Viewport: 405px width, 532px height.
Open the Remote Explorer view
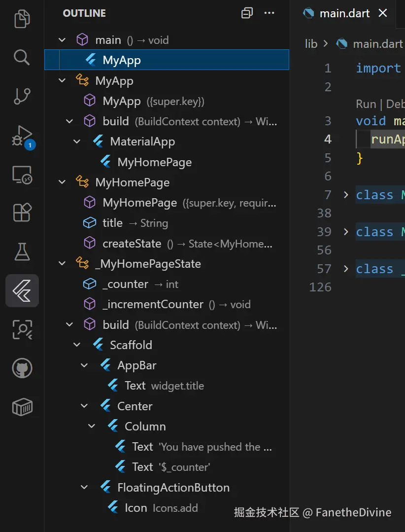coord(22,175)
